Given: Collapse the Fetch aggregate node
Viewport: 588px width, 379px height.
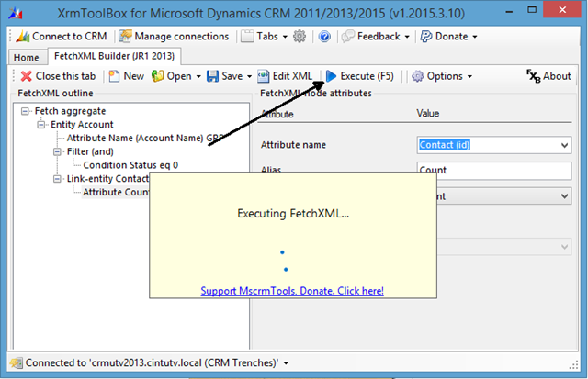Looking at the screenshot, I should [x=25, y=111].
